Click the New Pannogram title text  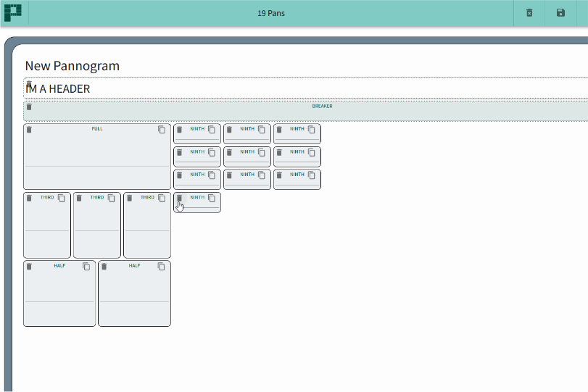pyautogui.click(x=73, y=66)
